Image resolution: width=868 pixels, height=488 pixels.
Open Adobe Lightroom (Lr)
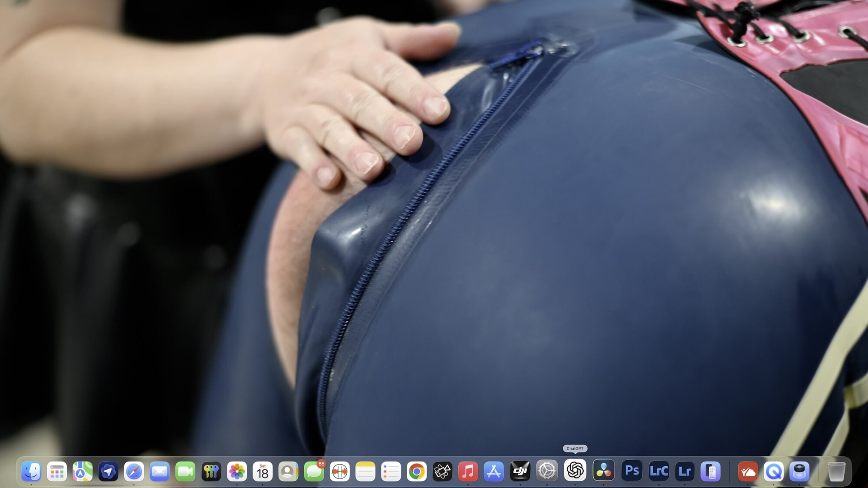[684, 471]
